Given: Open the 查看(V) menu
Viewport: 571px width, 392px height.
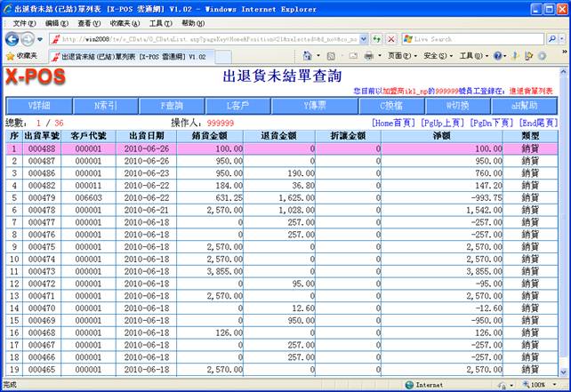Looking at the screenshot, I should pyautogui.click(x=89, y=23).
